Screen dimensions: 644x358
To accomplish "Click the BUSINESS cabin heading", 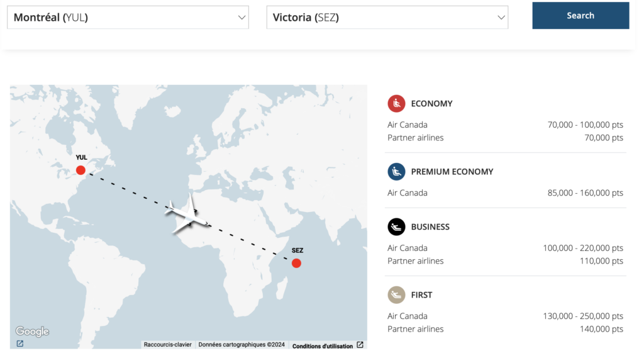I will point(430,227).
